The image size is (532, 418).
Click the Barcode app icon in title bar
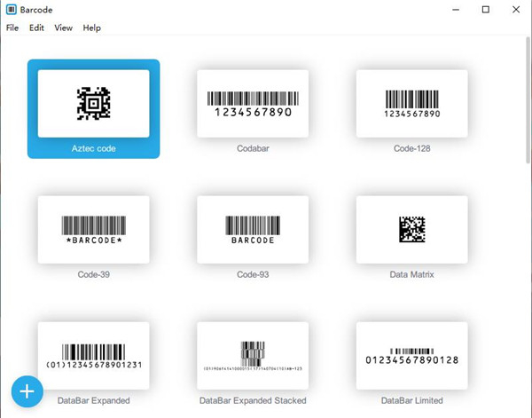(x=12, y=10)
